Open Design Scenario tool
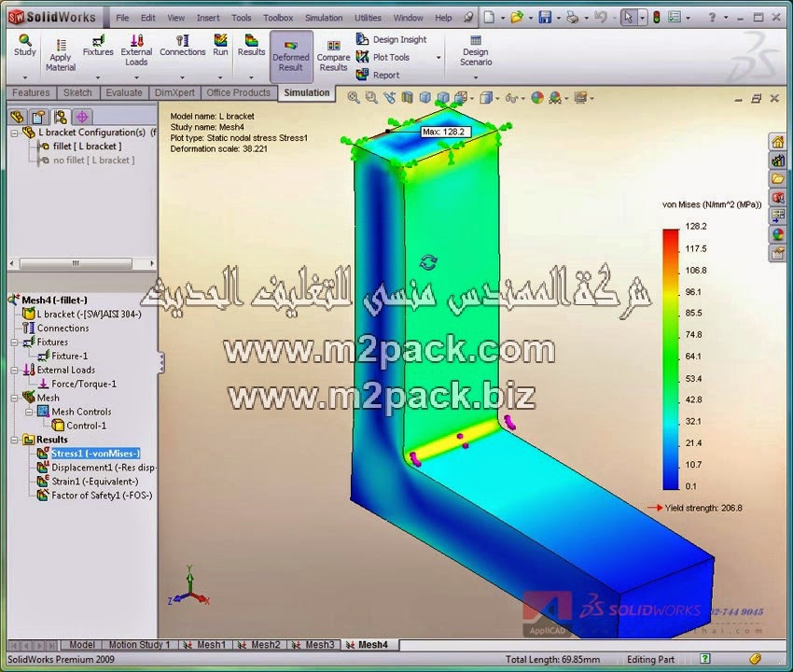Screen dimensions: 793x672 click(476, 50)
